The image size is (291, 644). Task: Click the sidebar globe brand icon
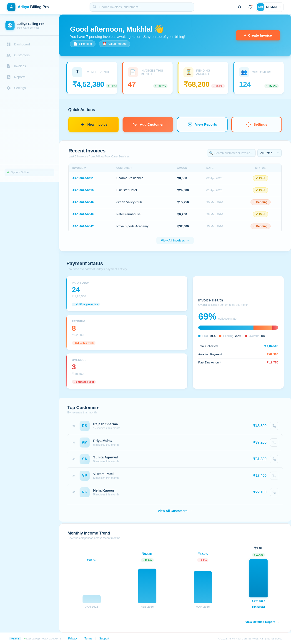[x=10, y=25]
